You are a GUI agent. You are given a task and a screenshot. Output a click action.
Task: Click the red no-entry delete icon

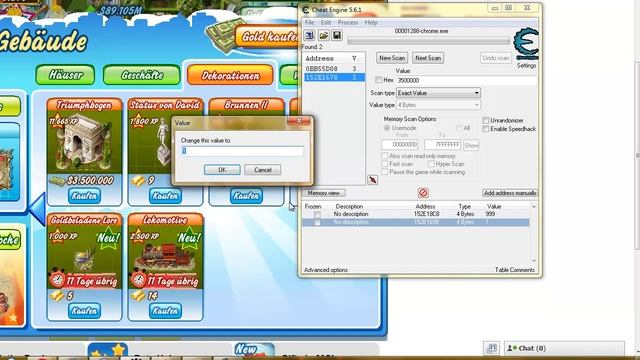[x=423, y=192]
